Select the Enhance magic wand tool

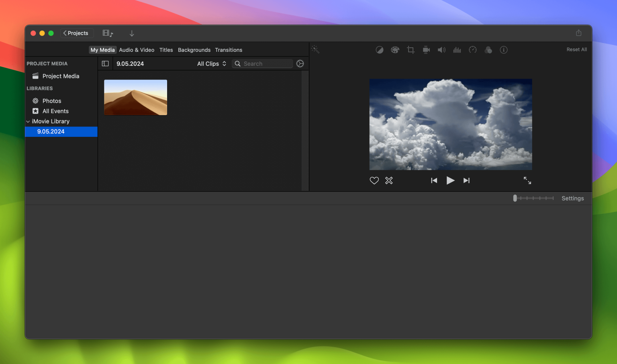[x=315, y=49]
